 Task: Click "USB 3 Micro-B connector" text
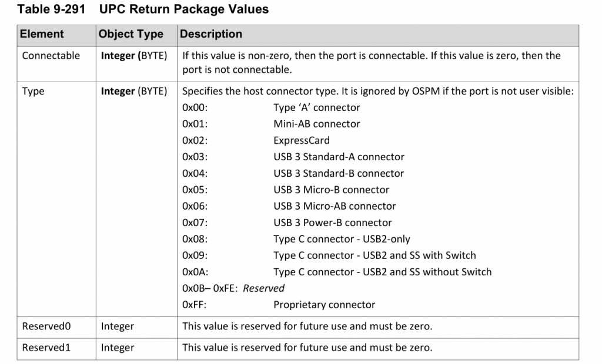(331, 190)
